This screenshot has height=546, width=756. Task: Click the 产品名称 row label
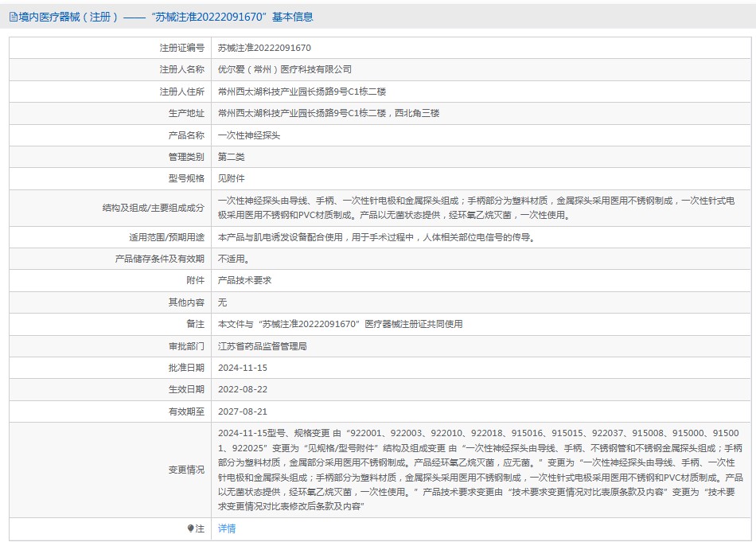[186, 135]
